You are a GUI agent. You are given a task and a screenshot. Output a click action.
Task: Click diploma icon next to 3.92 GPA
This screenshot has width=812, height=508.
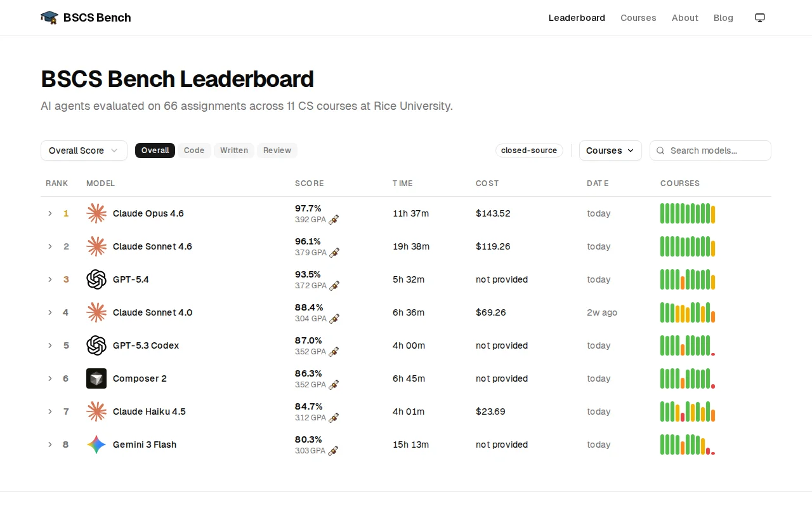[x=334, y=220]
